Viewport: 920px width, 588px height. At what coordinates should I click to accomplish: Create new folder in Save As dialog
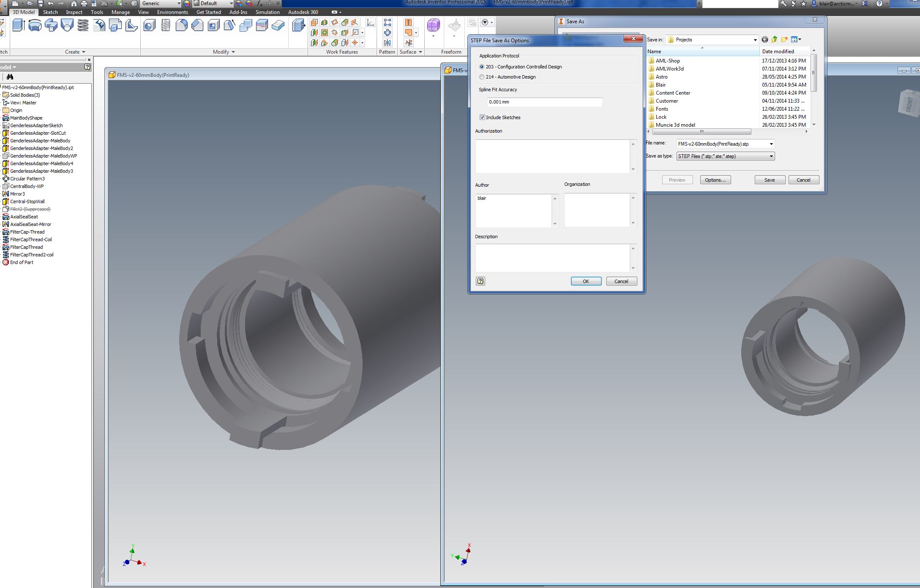784,40
